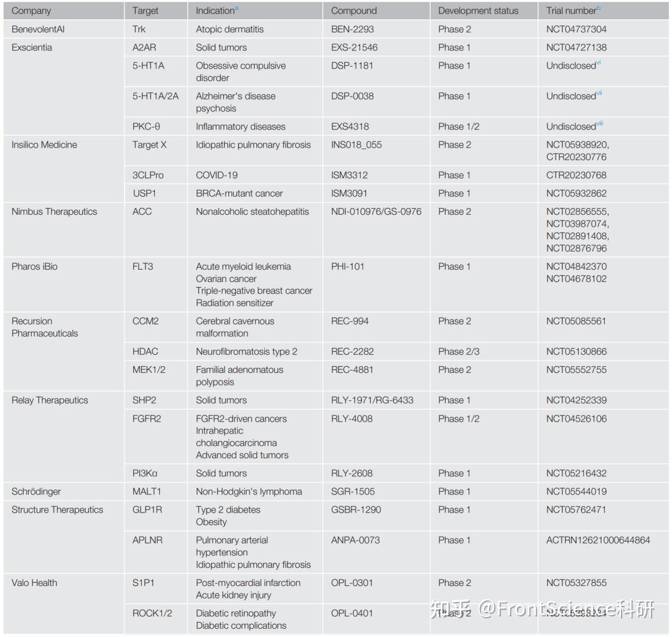Click trial number CTR20230768 for ISM3312
This screenshot has width=672, height=637.
576,175
